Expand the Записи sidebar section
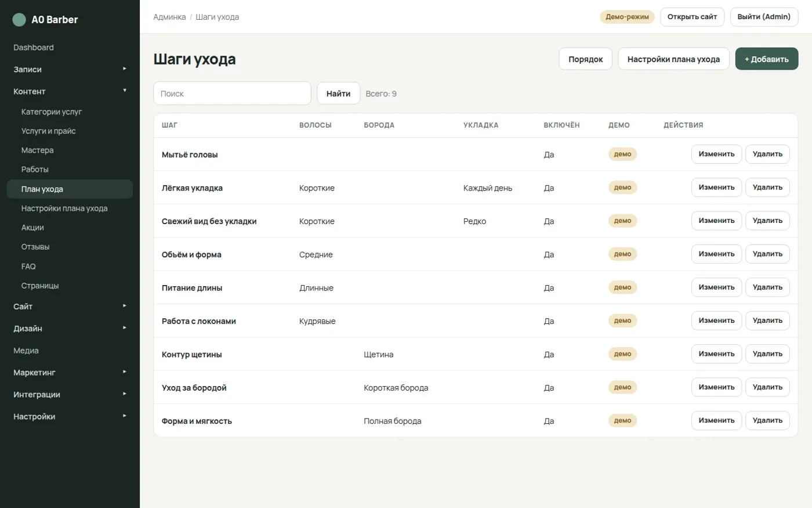 point(70,69)
